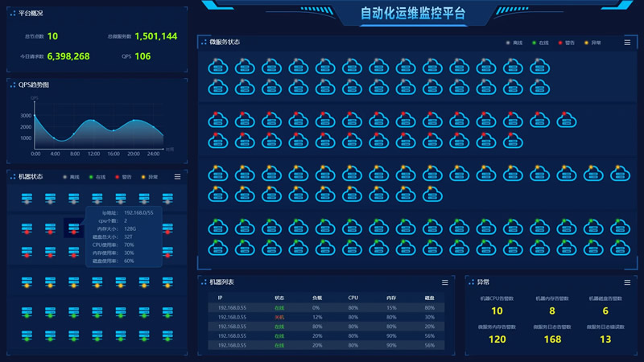Select the 12% load cell in machine list
644x362 pixels.
(x=317, y=317)
